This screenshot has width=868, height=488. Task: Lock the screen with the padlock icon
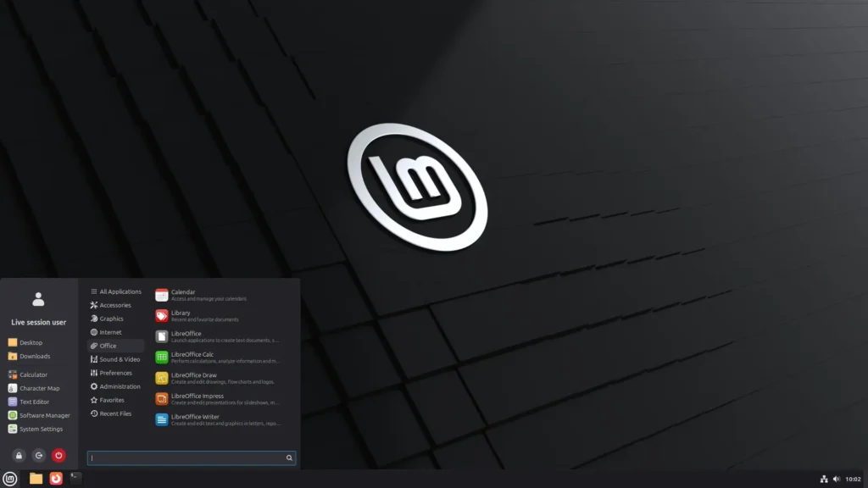click(x=19, y=455)
